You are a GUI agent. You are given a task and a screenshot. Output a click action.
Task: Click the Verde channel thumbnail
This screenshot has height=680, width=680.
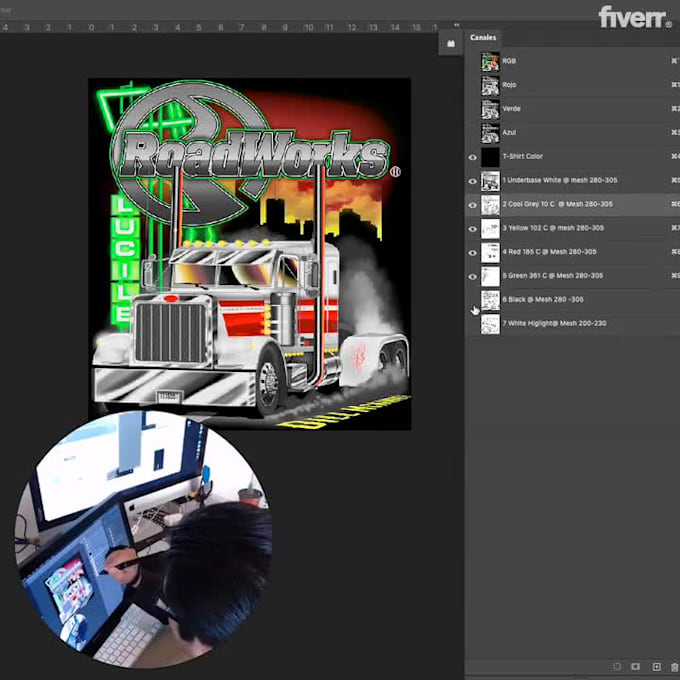[490, 109]
